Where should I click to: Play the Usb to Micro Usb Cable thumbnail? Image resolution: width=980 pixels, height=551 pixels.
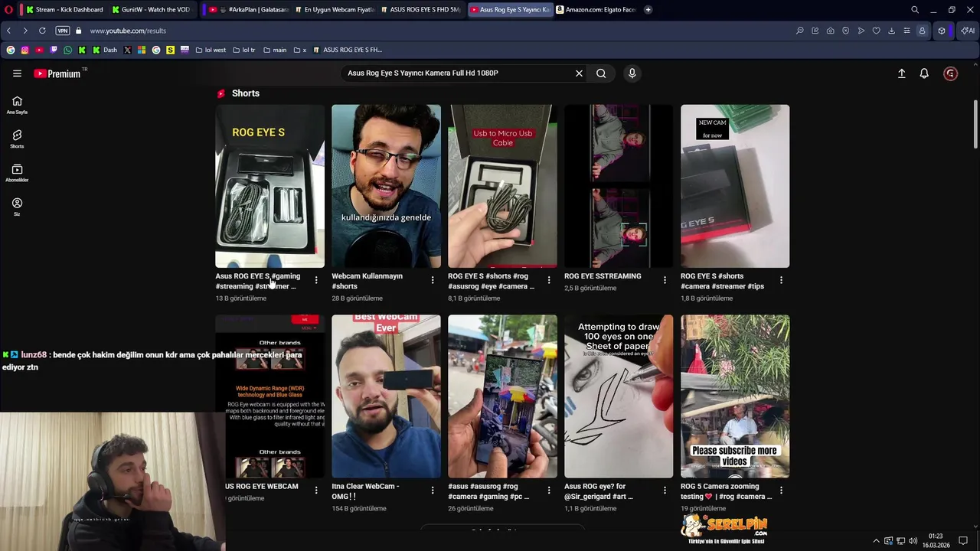pyautogui.click(x=502, y=186)
